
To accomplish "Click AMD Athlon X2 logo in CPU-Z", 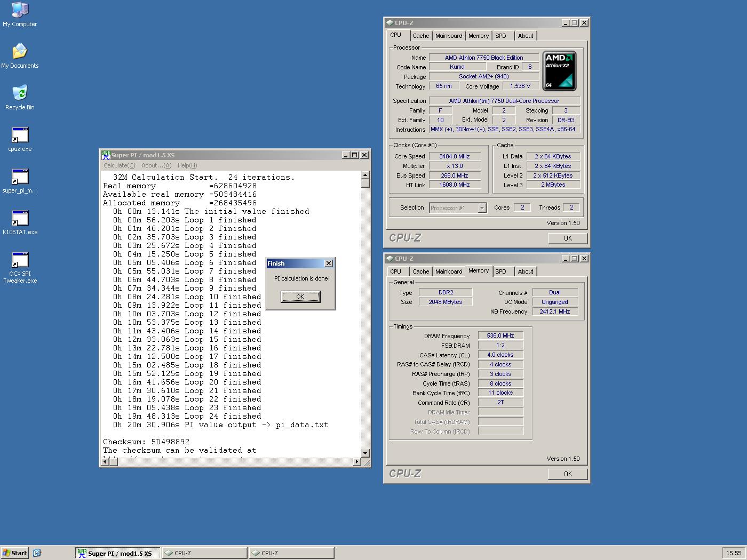I will 559,71.
